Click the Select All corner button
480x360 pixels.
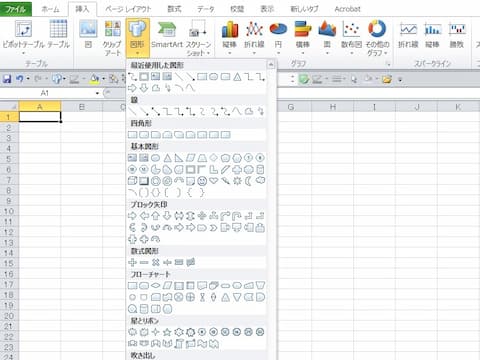[9, 107]
